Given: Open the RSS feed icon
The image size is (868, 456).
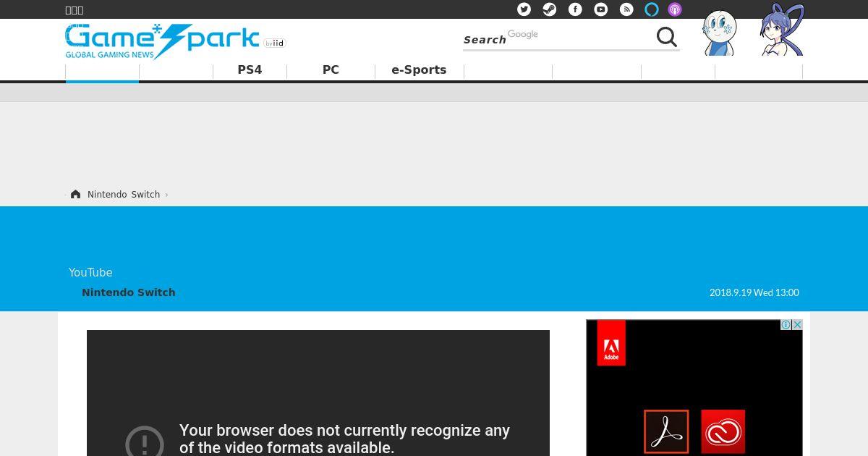Looking at the screenshot, I should (626, 9).
